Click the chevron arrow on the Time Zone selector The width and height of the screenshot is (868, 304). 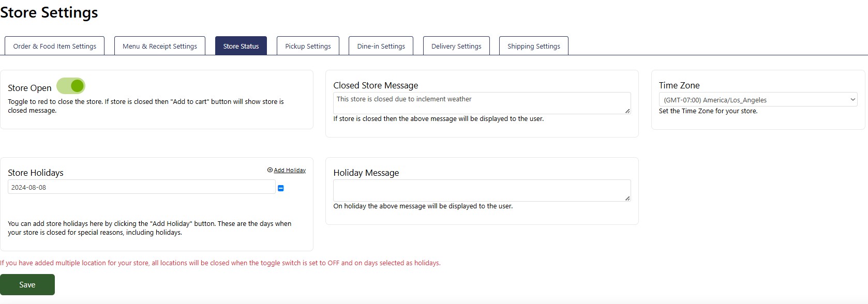click(x=852, y=100)
